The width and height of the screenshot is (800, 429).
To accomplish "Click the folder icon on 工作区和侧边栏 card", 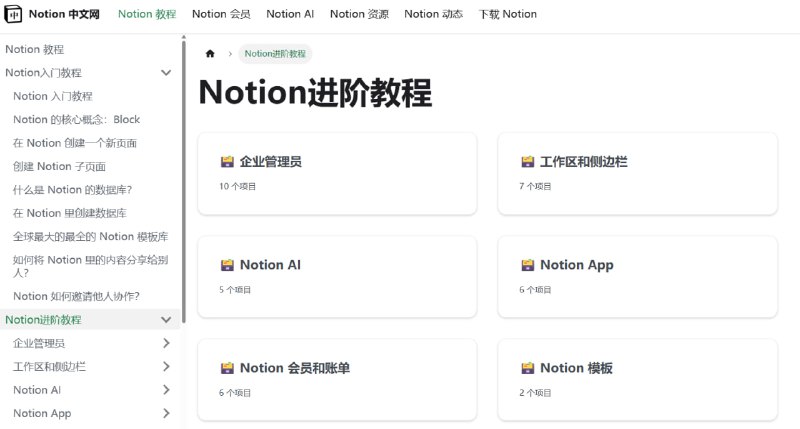I will 527,162.
